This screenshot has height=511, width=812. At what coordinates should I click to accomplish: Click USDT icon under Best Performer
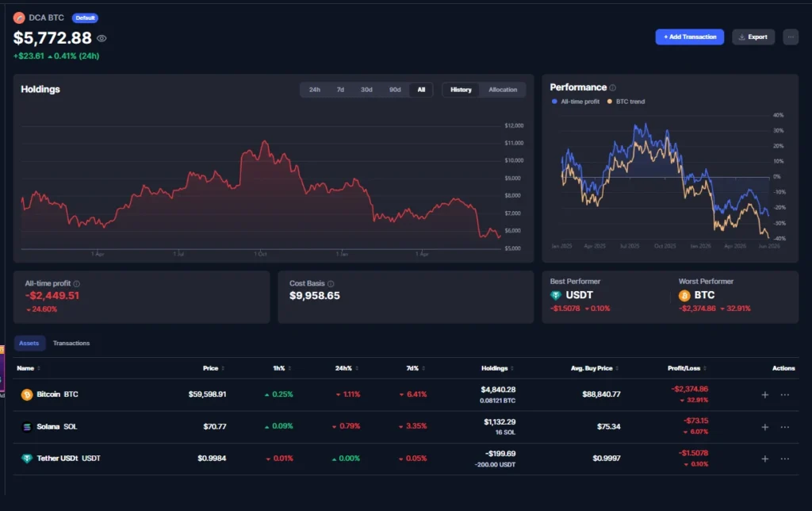[556, 295]
